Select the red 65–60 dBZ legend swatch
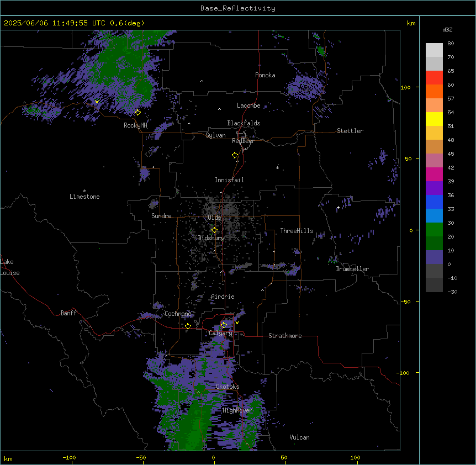 pyautogui.click(x=434, y=78)
